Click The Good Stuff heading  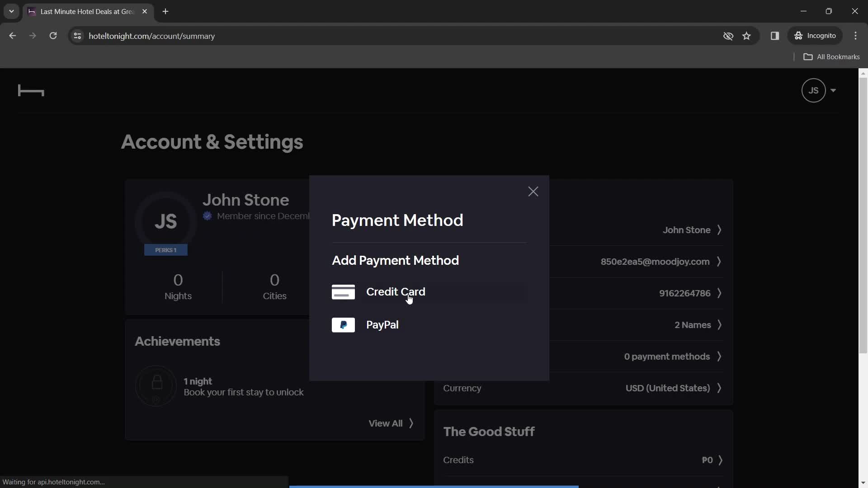click(x=489, y=432)
